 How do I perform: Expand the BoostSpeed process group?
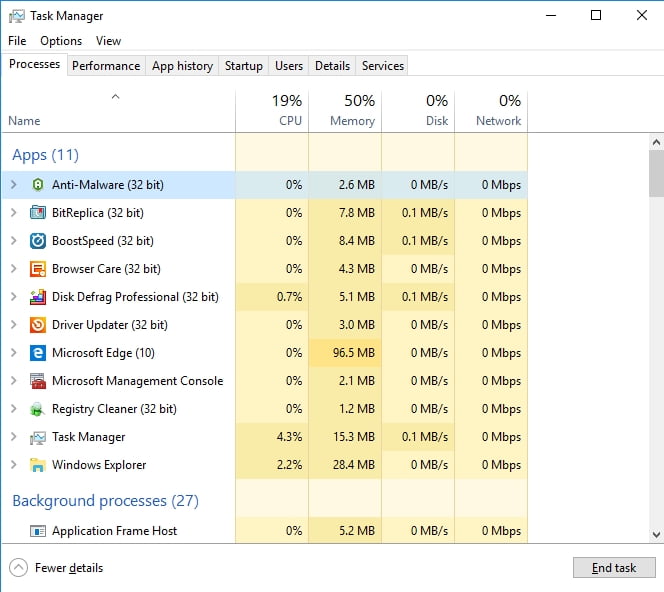(14, 241)
